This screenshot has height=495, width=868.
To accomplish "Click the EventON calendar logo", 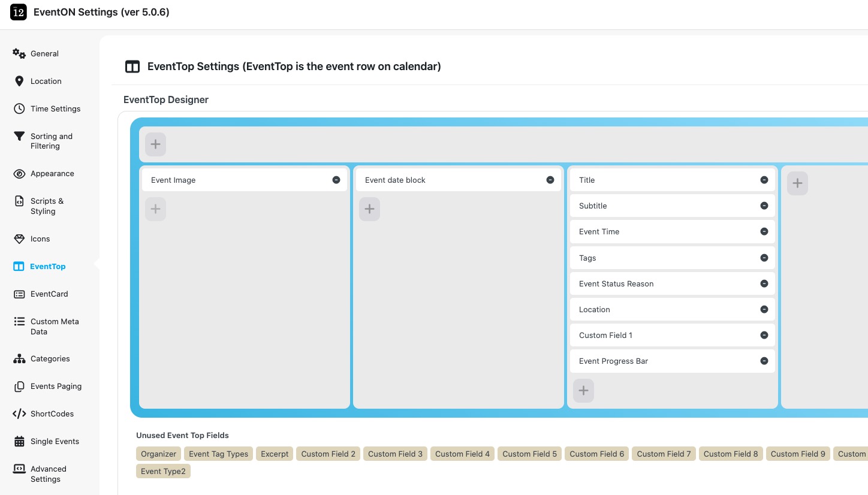I will [19, 12].
